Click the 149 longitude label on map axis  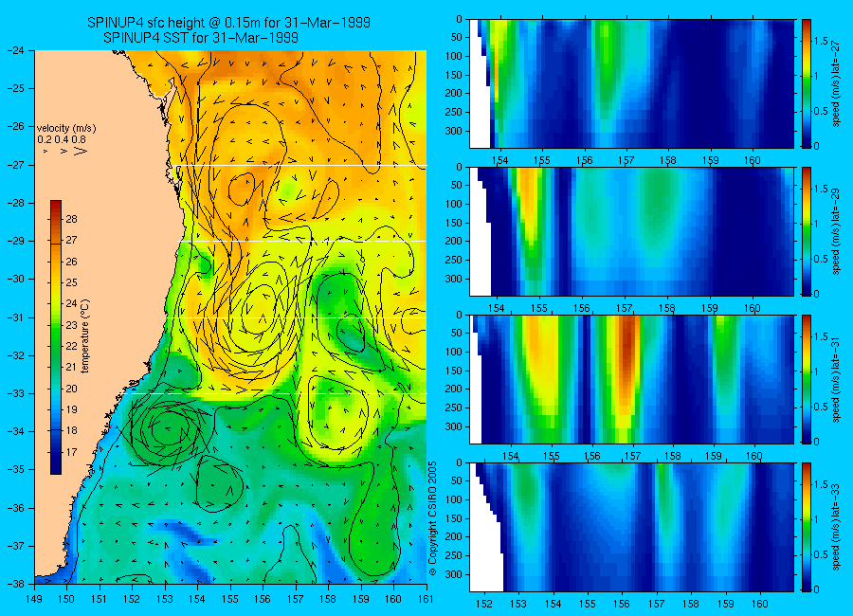(34, 599)
